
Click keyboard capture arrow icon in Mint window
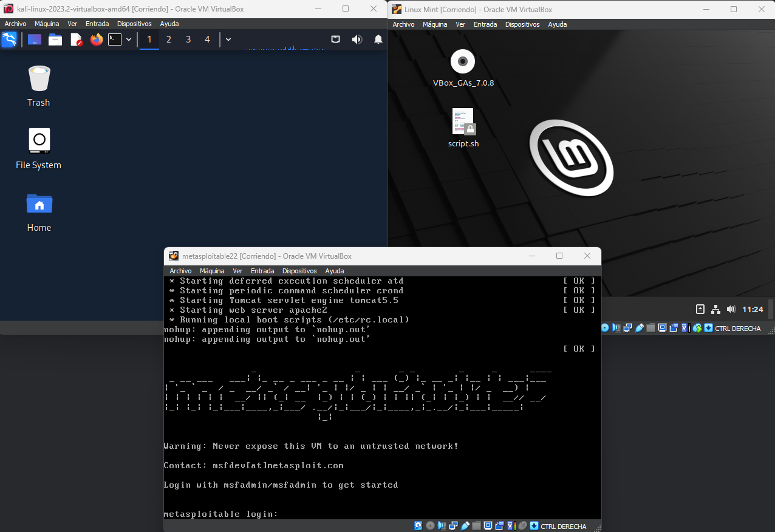[x=708, y=328]
